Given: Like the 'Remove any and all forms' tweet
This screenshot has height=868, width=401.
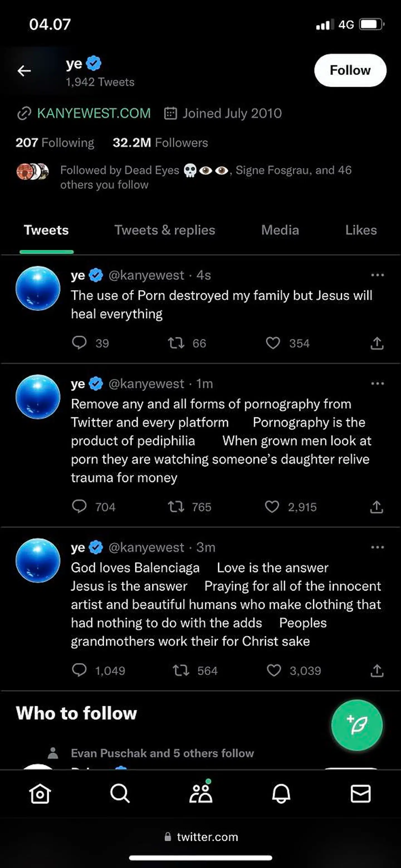Looking at the screenshot, I should tap(273, 507).
